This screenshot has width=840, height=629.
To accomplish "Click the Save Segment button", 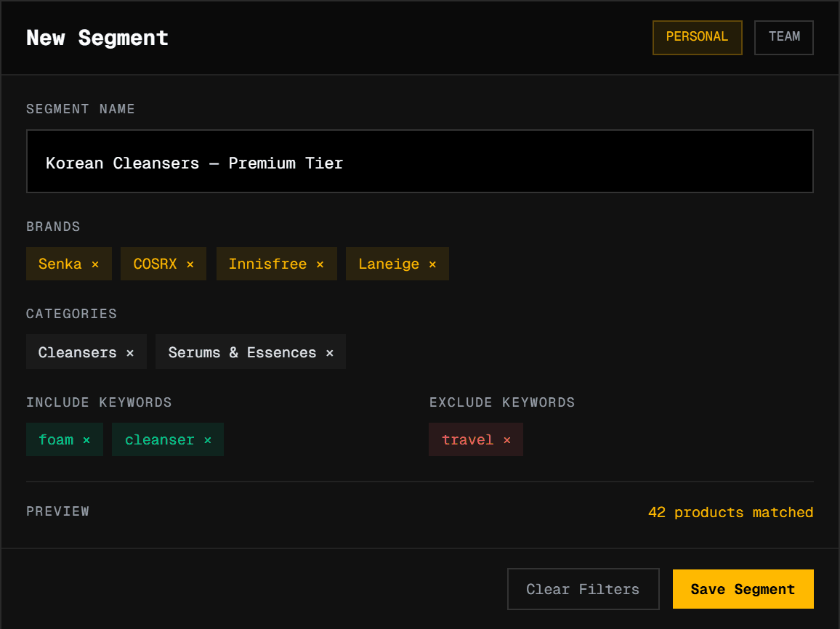I will click(743, 589).
